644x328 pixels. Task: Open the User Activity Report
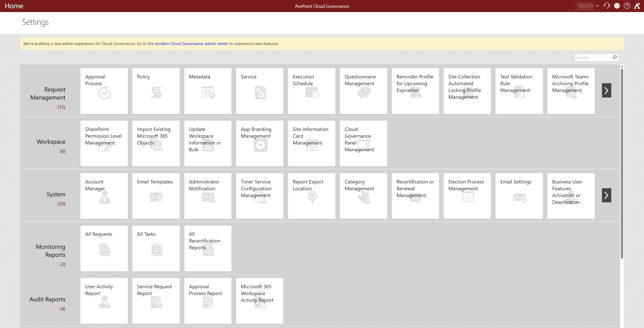point(104,301)
